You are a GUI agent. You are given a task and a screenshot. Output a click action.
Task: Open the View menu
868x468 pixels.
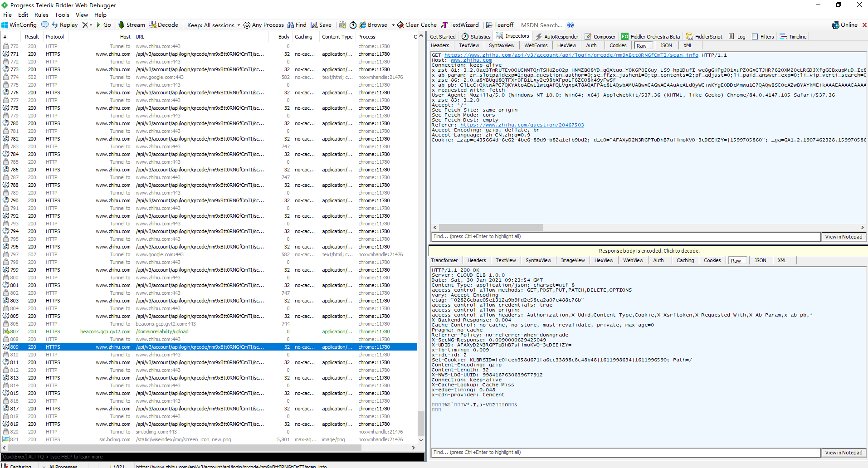point(82,15)
